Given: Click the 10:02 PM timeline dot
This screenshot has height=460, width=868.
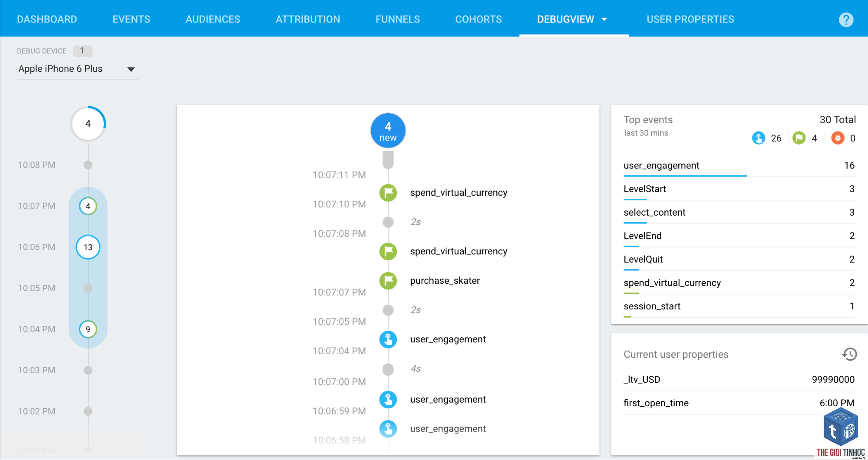Looking at the screenshot, I should (88, 411).
